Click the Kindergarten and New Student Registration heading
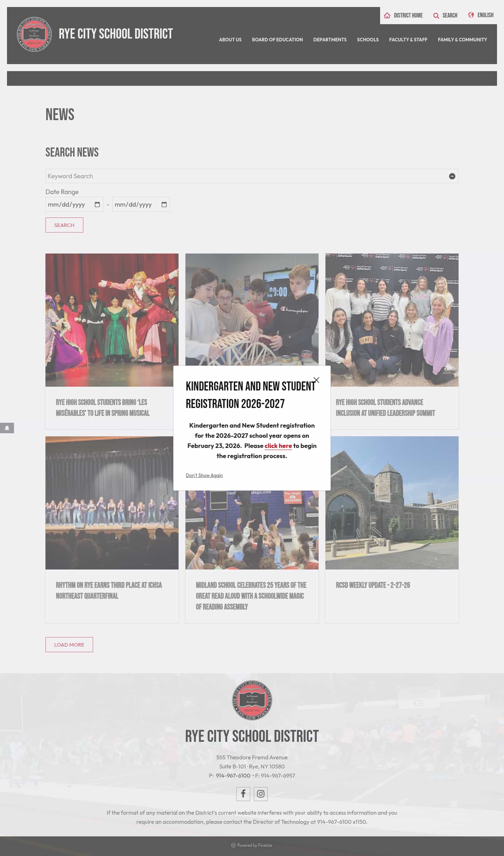 click(x=251, y=395)
